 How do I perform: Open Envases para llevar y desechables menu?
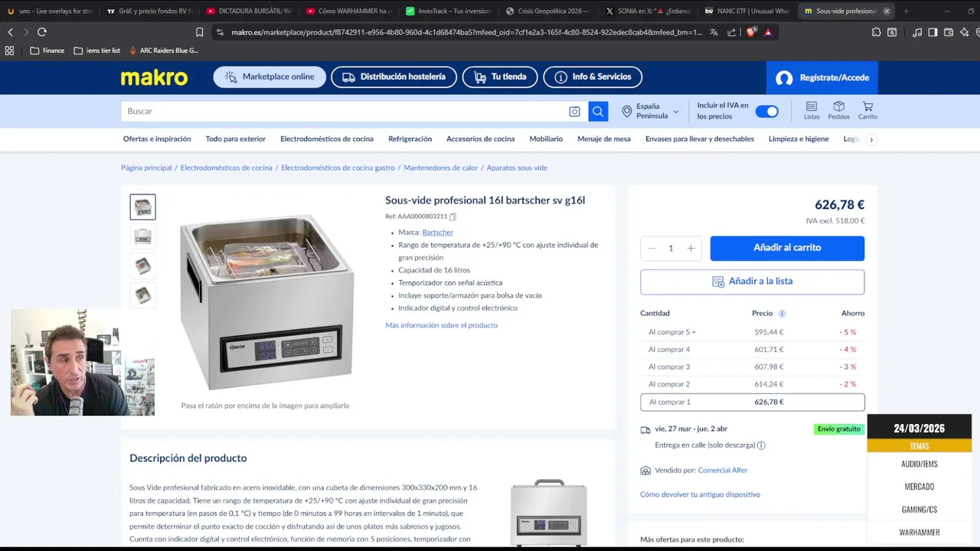coord(700,139)
